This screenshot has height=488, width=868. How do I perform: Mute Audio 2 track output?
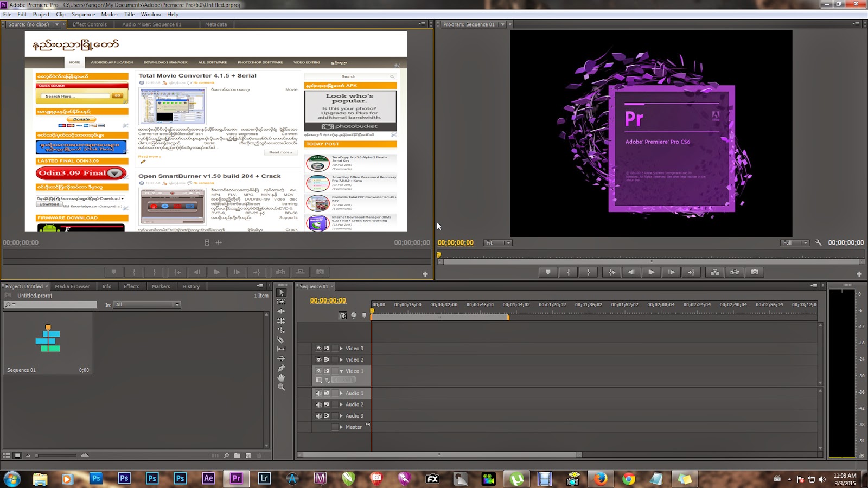318,404
